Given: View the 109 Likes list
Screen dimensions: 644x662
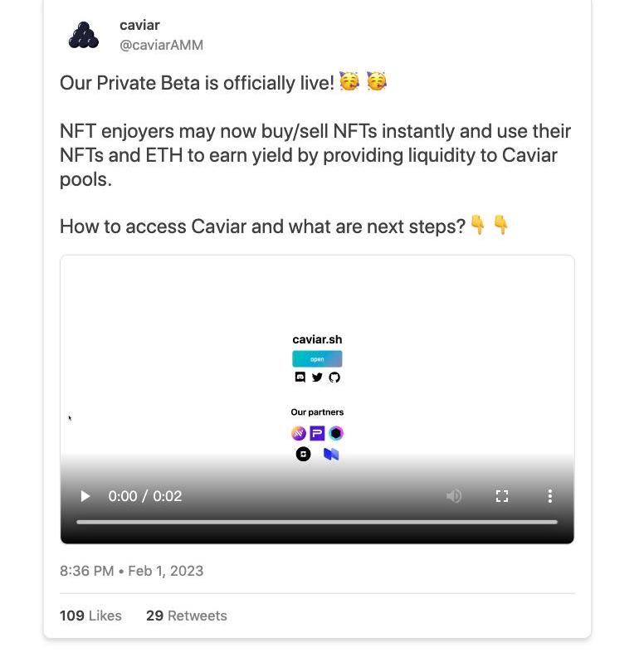Looking at the screenshot, I should [x=90, y=616].
